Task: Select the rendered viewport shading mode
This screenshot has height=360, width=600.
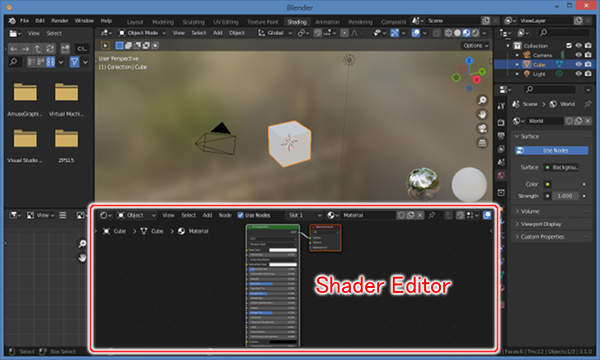Action: pos(475,33)
